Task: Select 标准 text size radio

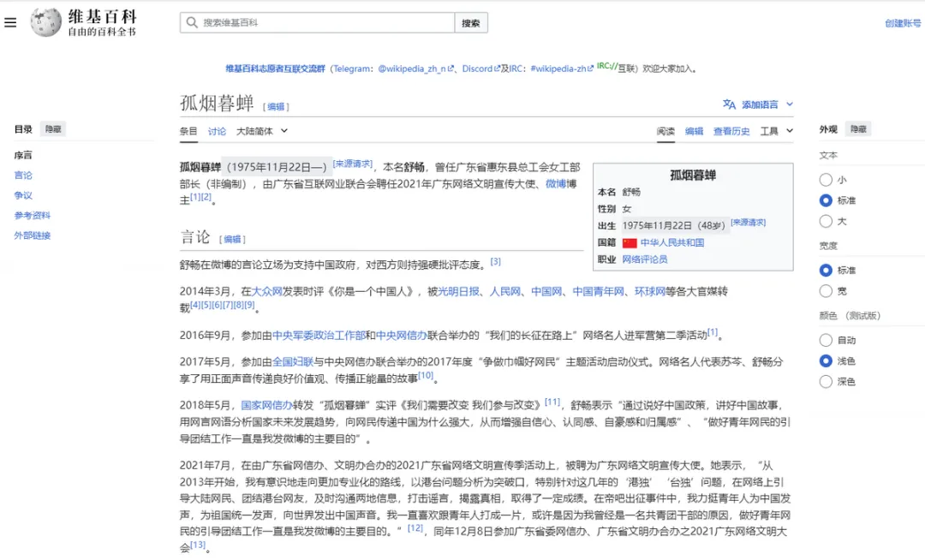Action: tap(826, 200)
